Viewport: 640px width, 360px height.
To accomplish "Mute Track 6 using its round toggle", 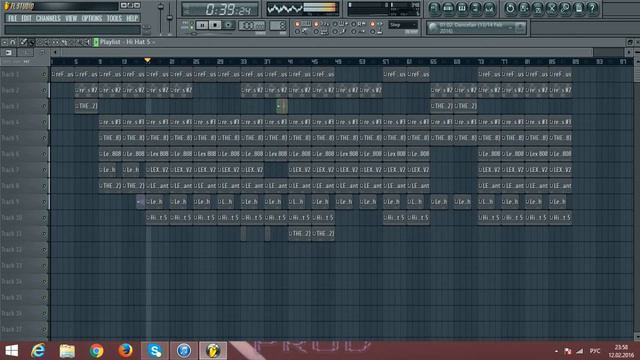I will 44,154.
